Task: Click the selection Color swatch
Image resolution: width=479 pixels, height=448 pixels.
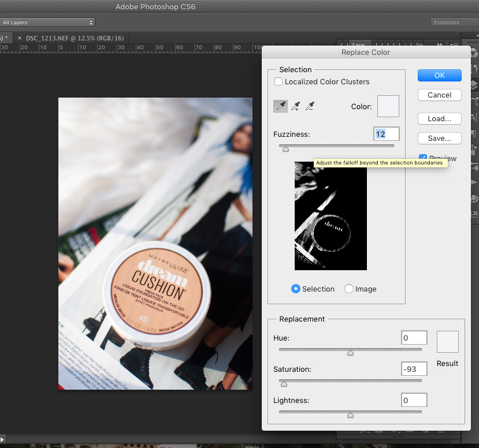Action: (x=388, y=106)
